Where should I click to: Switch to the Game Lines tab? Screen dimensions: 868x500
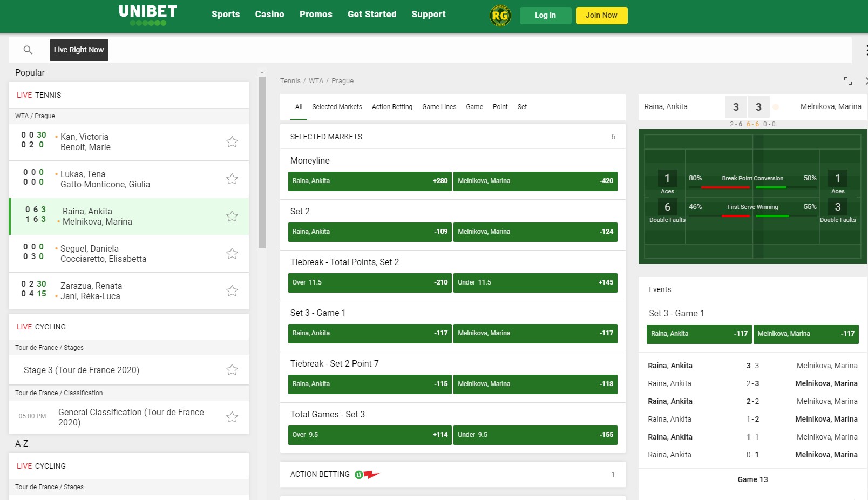coord(439,107)
